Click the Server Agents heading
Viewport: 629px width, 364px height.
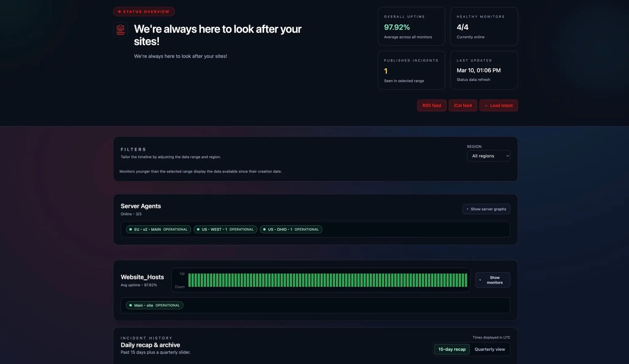pyautogui.click(x=141, y=206)
